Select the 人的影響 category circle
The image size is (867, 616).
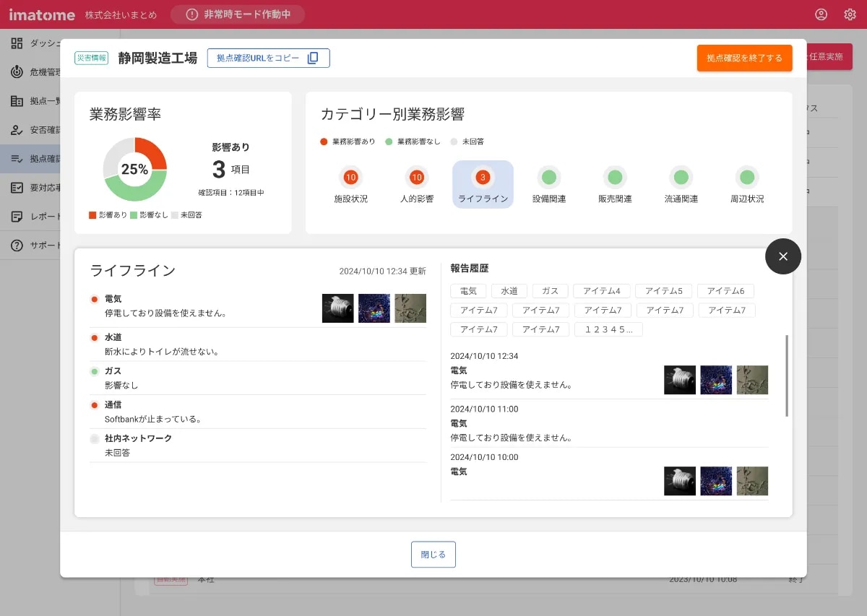(x=417, y=178)
